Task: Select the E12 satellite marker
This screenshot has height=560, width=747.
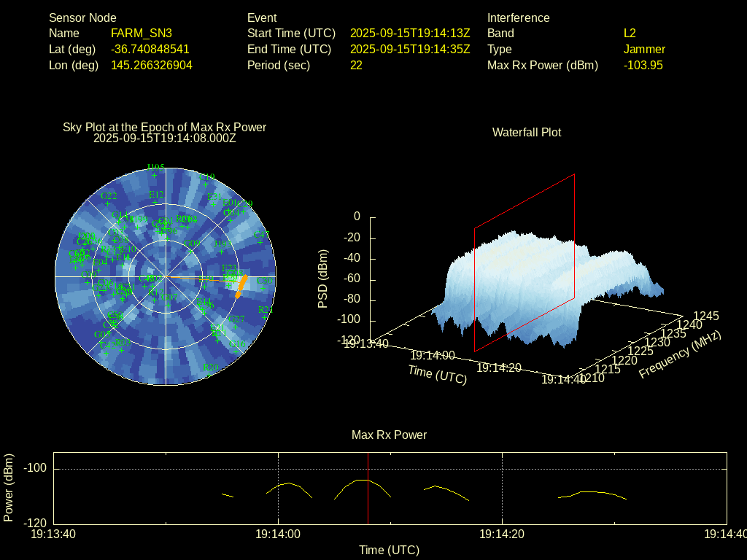Action: coord(155,203)
